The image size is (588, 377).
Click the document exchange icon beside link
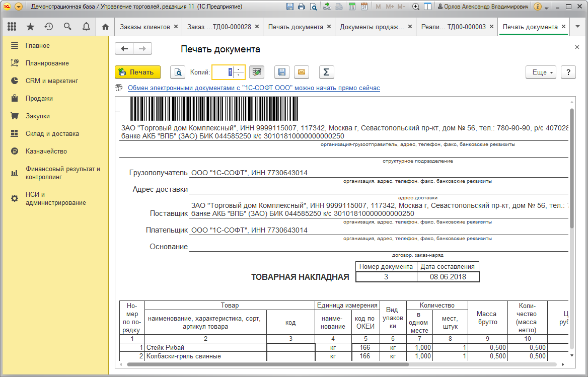[x=119, y=88]
